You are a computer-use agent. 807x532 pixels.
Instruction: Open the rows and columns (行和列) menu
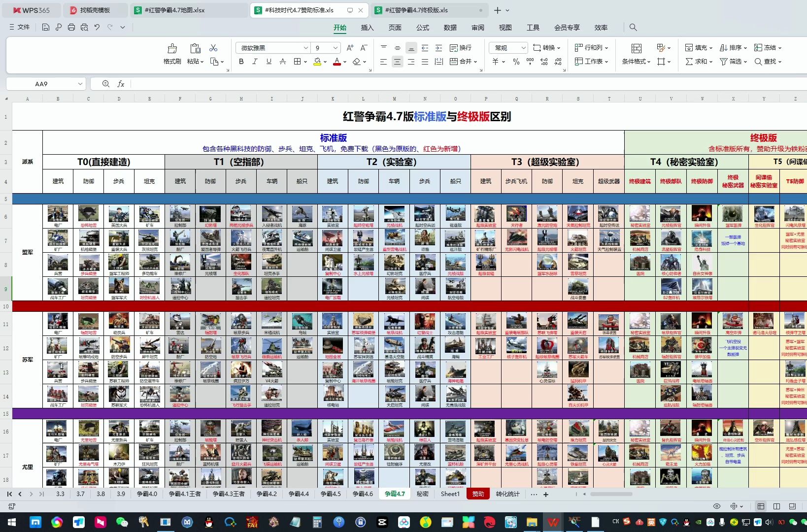[x=591, y=48]
